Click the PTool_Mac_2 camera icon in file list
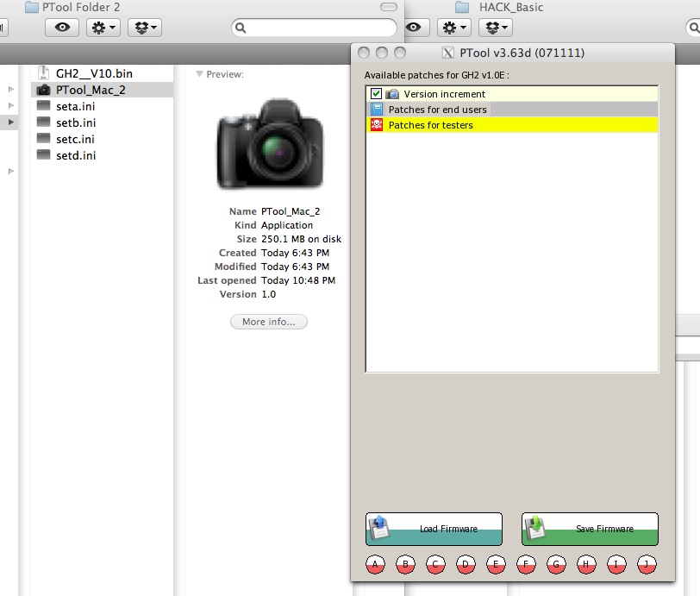Image resolution: width=700 pixels, height=596 pixels. 43,90
